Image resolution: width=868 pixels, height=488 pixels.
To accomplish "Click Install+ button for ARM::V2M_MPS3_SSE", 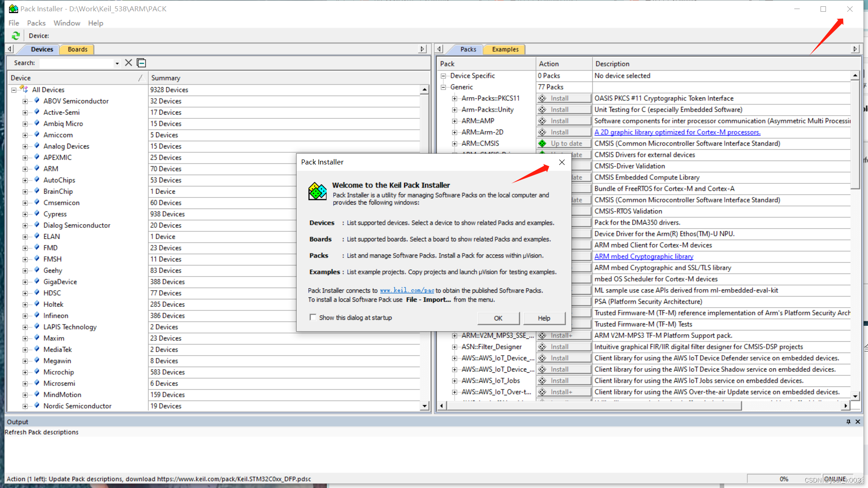I will 564,336.
